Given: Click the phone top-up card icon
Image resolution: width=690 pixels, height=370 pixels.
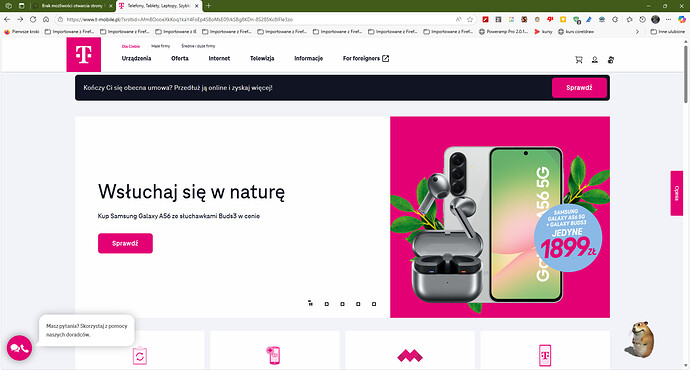Looking at the screenshot, I should point(273,355).
